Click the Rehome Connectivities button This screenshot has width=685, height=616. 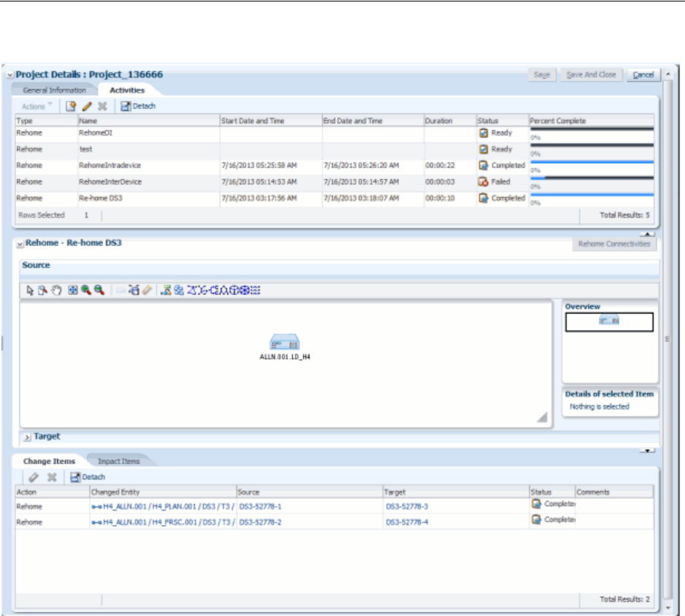615,244
